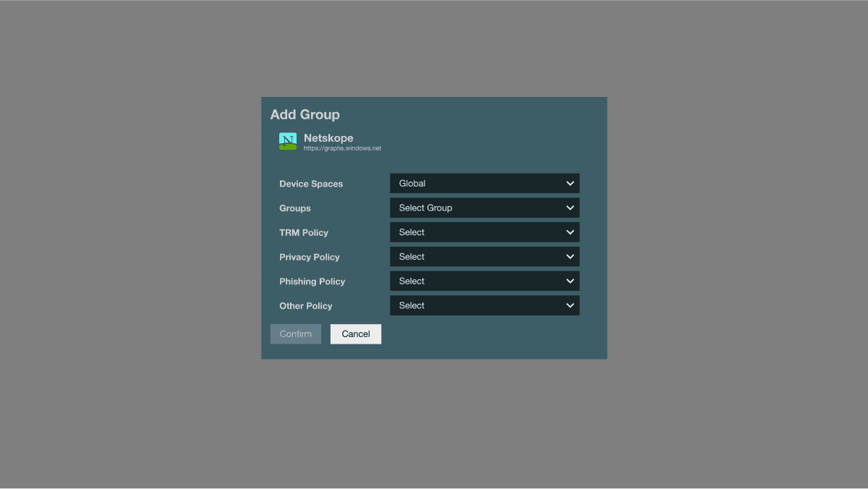Click the disabled Confirm button
This screenshot has height=489, width=868.
coord(295,333)
